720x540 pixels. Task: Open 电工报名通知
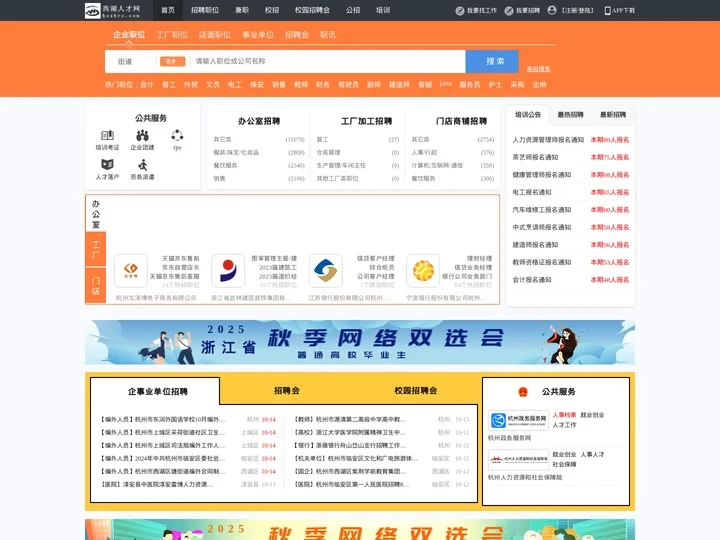click(532, 192)
